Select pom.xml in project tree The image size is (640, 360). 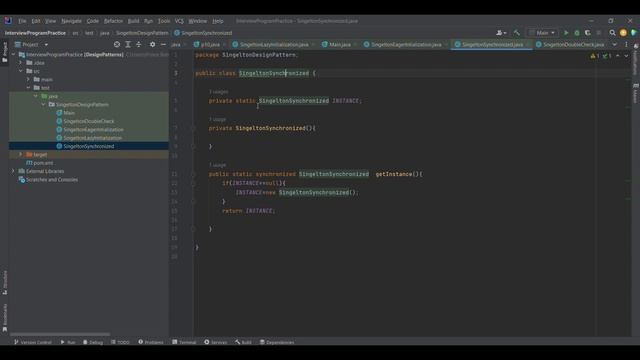(x=43, y=163)
